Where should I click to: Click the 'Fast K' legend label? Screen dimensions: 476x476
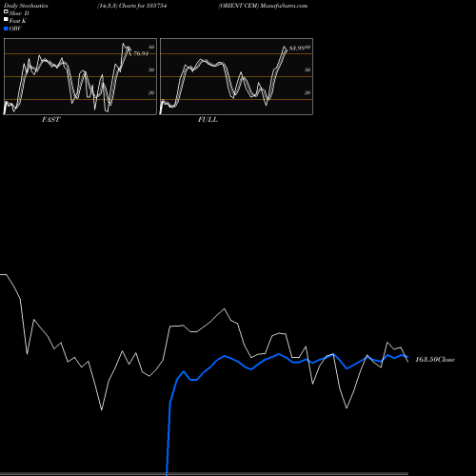(18, 21)
